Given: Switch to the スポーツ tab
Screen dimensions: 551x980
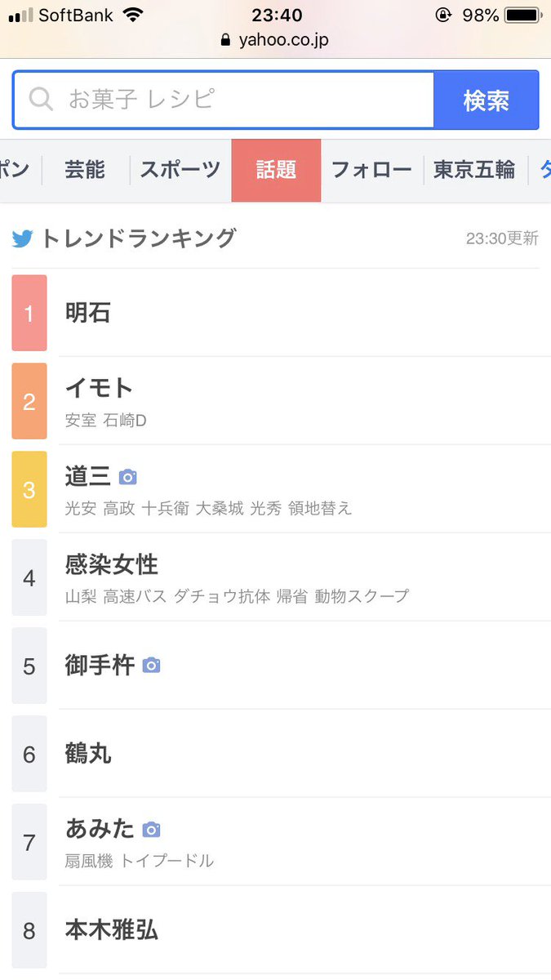Looking at the screenshot, I should point(180,170).
